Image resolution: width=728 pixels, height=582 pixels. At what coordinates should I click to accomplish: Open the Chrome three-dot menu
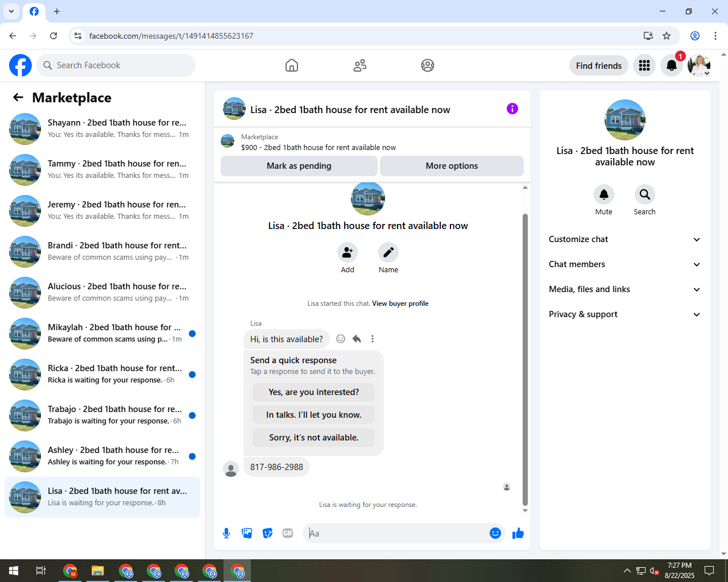(x=715, y=36)
